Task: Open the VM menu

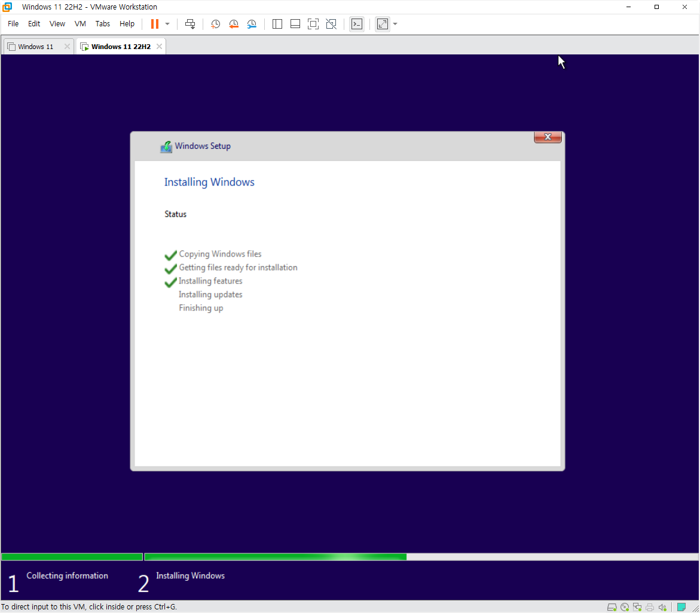Action: (x=80, y=24)
